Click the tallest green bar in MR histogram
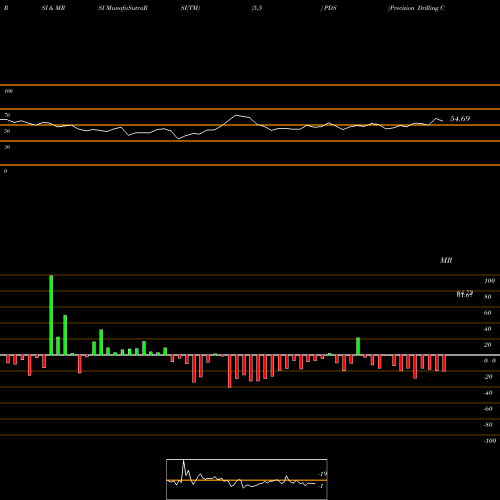This screenshot has width=500, height=500. (x=51, y=315)
